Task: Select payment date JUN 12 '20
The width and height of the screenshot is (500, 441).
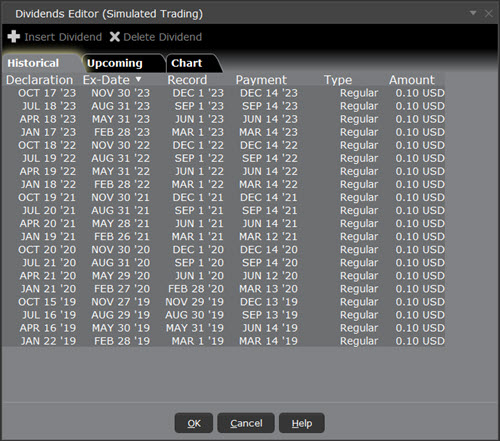Action: pyautogui.click(x=270, y=276)
